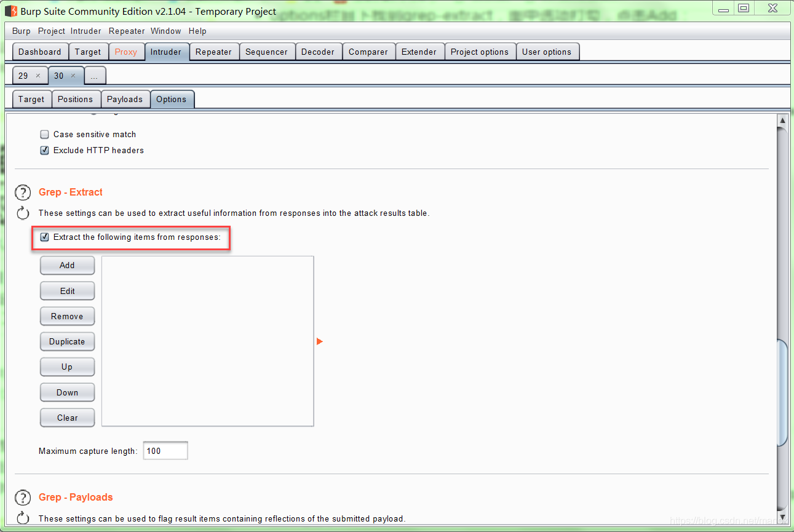Open the Project menu
The width and height of the screenshot is (794, 532).
pyautogui.click(x=52, y=31)
